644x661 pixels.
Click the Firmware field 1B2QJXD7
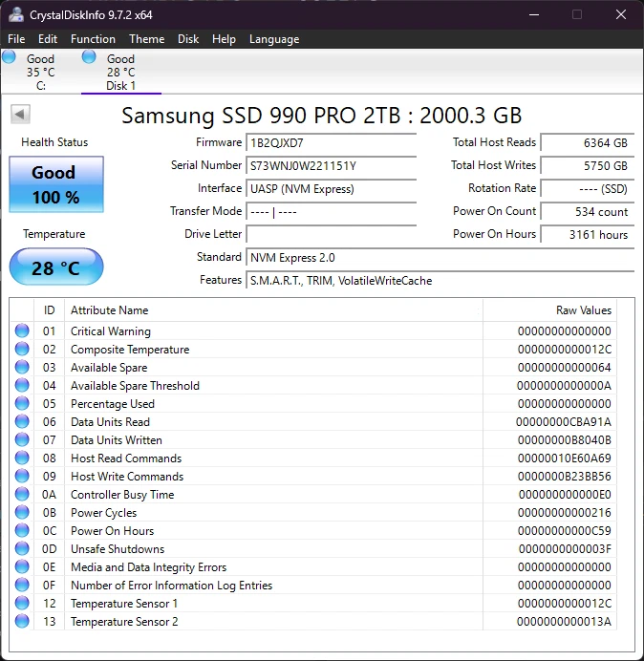pyautogui.click(x=331, y=143)
